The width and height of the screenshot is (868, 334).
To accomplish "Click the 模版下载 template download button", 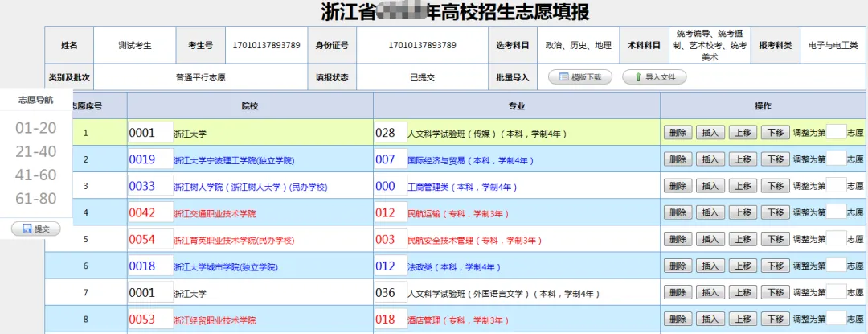I will coord(579,77).
